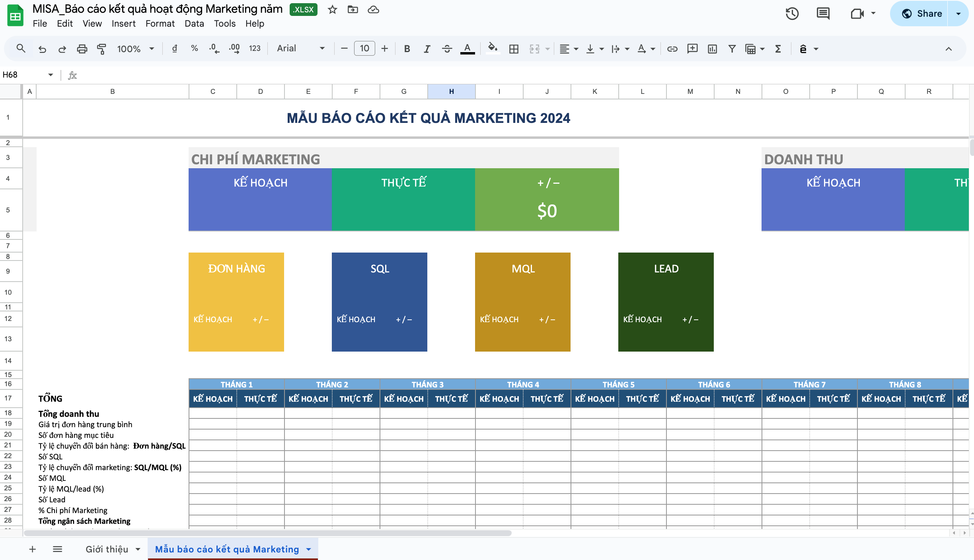
Task: Open the Format menu
Action: tap(160, 23)
